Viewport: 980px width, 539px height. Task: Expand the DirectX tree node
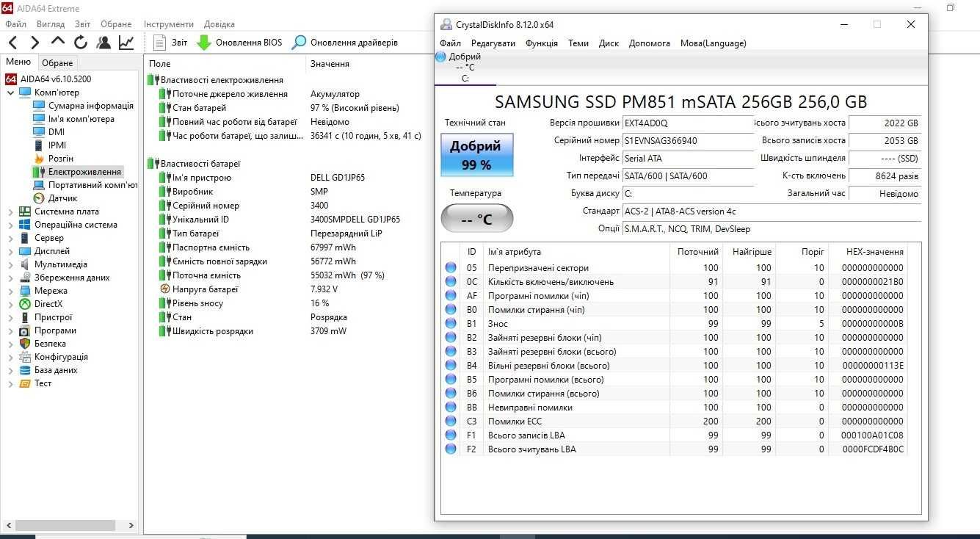pyautogui.click(x=11, y=304)
